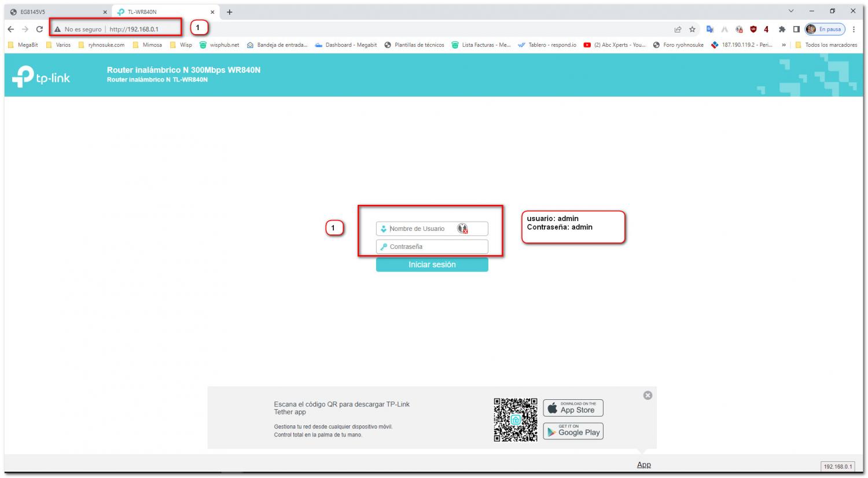The height and width of the screenshot is (478, 868).
Task: Open the MegaBit bookmarks folder
Action: point(23,45)
